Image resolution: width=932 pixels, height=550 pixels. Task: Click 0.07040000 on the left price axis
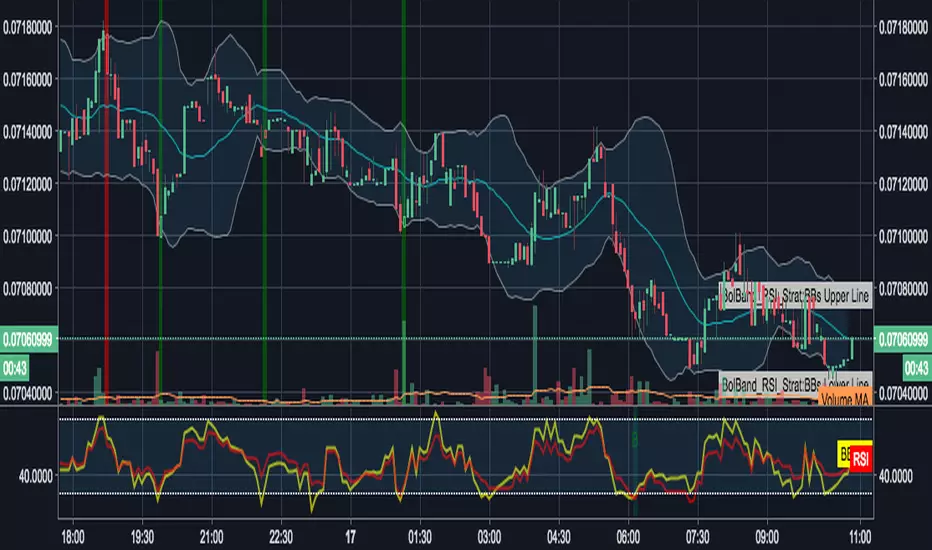click(27, 393)
